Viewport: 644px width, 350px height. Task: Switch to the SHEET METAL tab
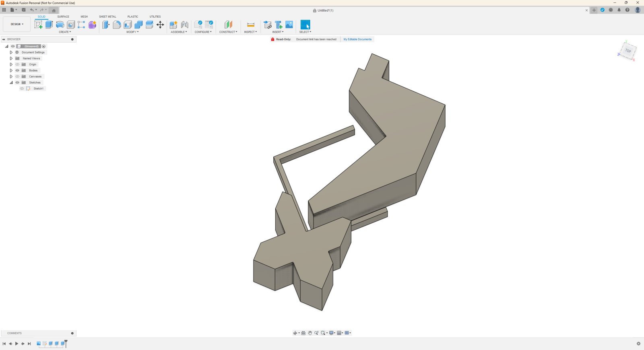[x=107, y=16]
